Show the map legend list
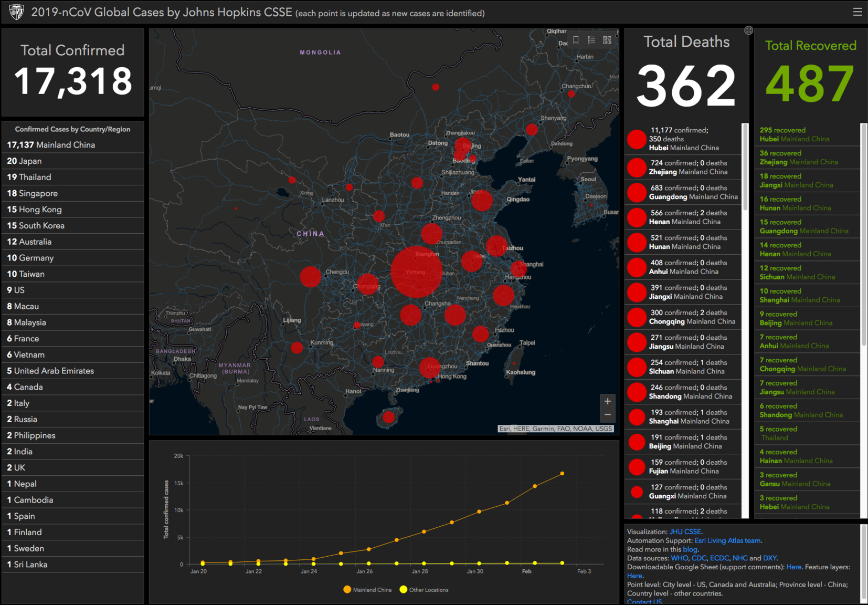868x605 pixels. click(x=591, y=40)
